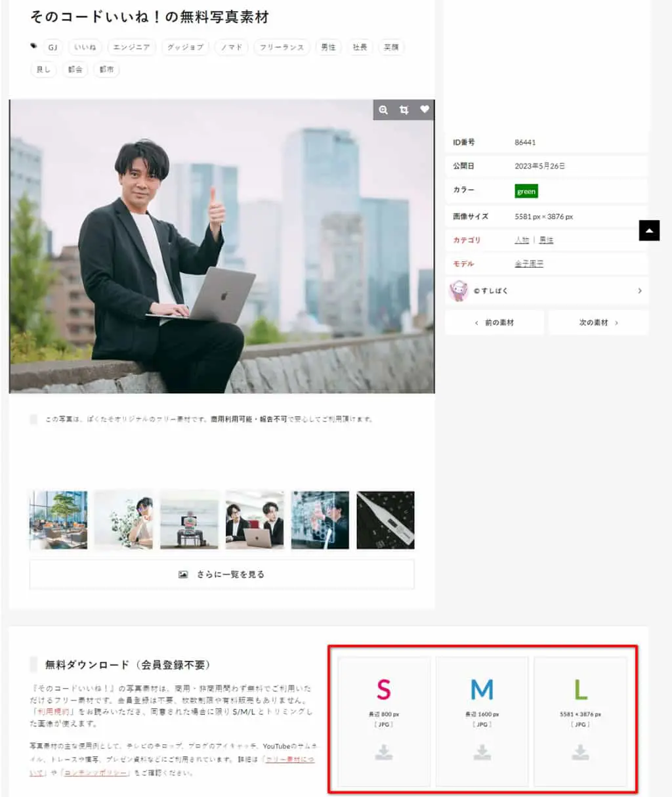Image resolution: width=672 pixels, height=797 pixels.
Task: Open the 人物 category link
Action: coord(522,240)
